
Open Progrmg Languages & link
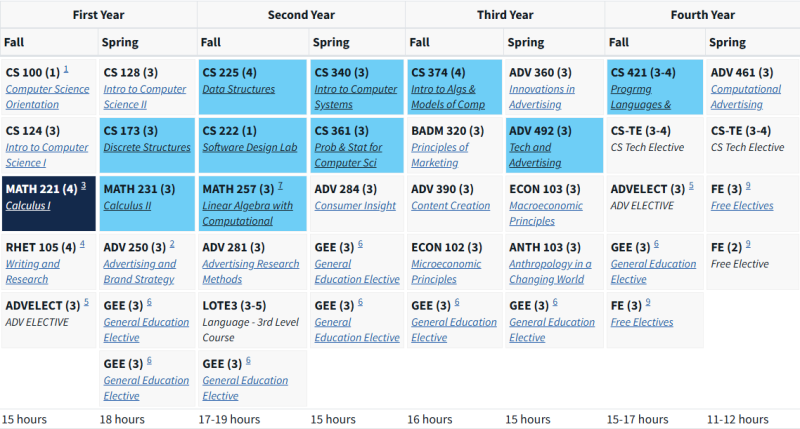[x=641, y=96]
